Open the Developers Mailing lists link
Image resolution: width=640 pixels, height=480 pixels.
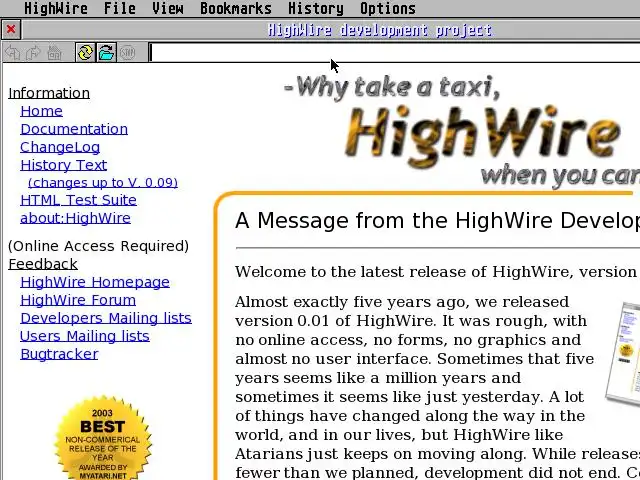coord(106,318)
